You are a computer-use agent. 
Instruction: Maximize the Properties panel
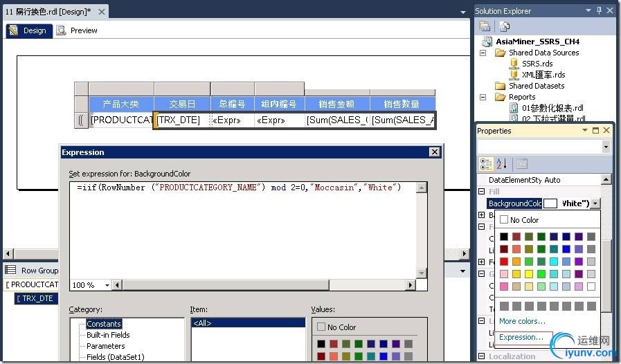coord(595,130)
